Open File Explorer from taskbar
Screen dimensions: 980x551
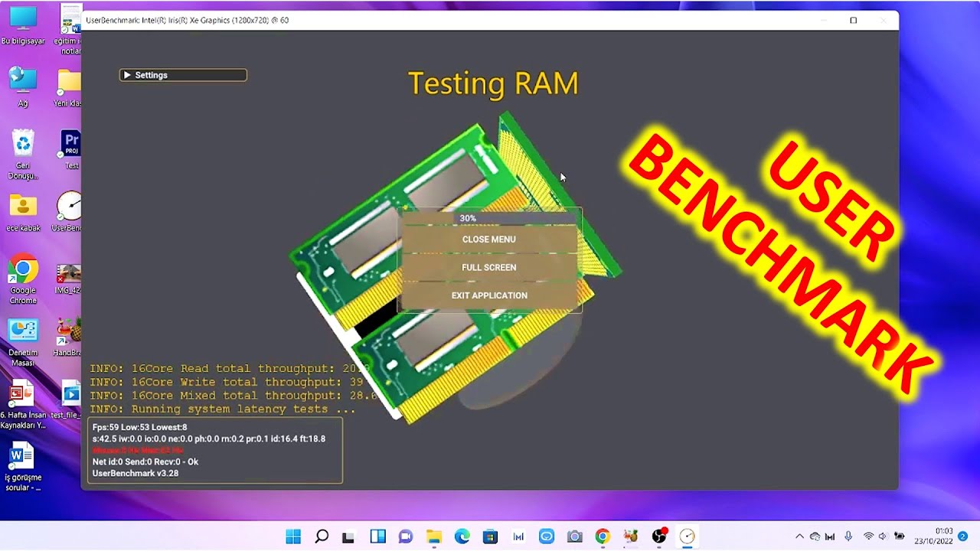click(x=434, y=536)
